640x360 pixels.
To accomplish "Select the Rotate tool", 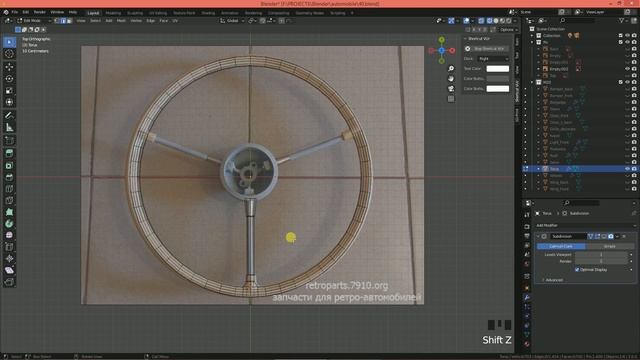I will click(x=9, y=79).
